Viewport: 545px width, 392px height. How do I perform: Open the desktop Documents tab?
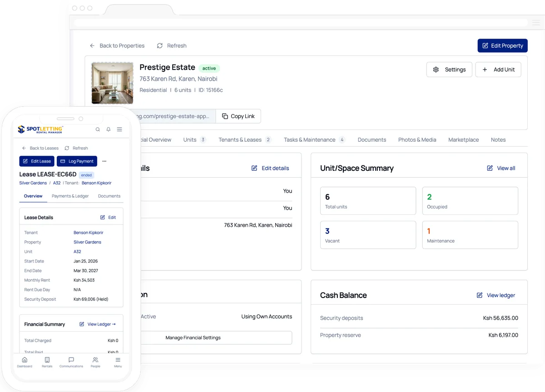372,140
